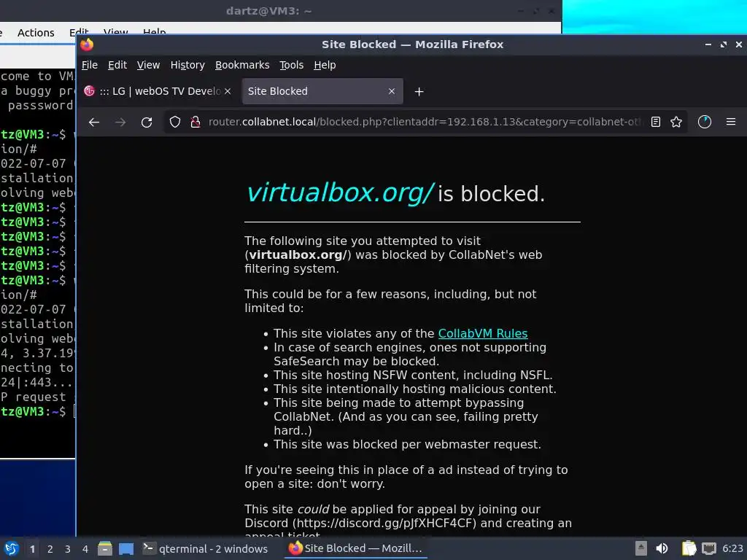Image resolution: width=747 pixels, height=560 pixels.
Task: Reload the blocked page
Action: 147,122
